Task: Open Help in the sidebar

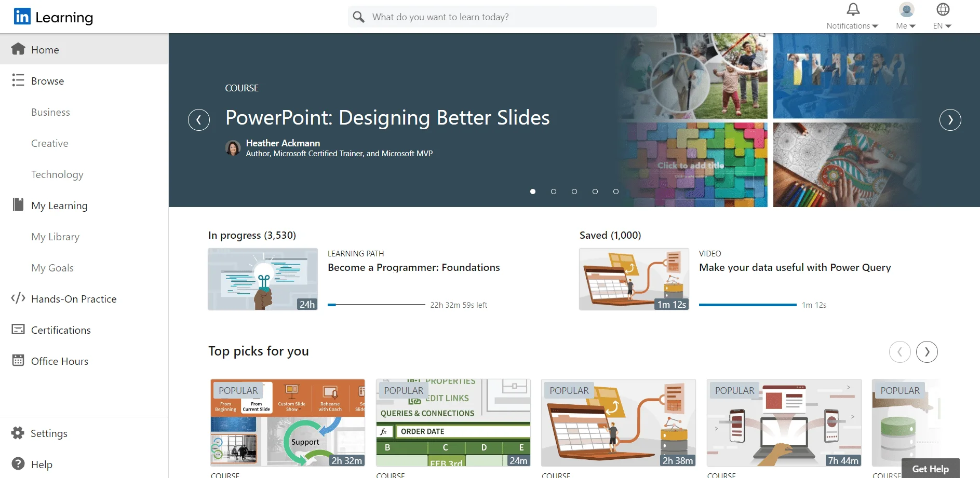Action: (x=84, y=464)
